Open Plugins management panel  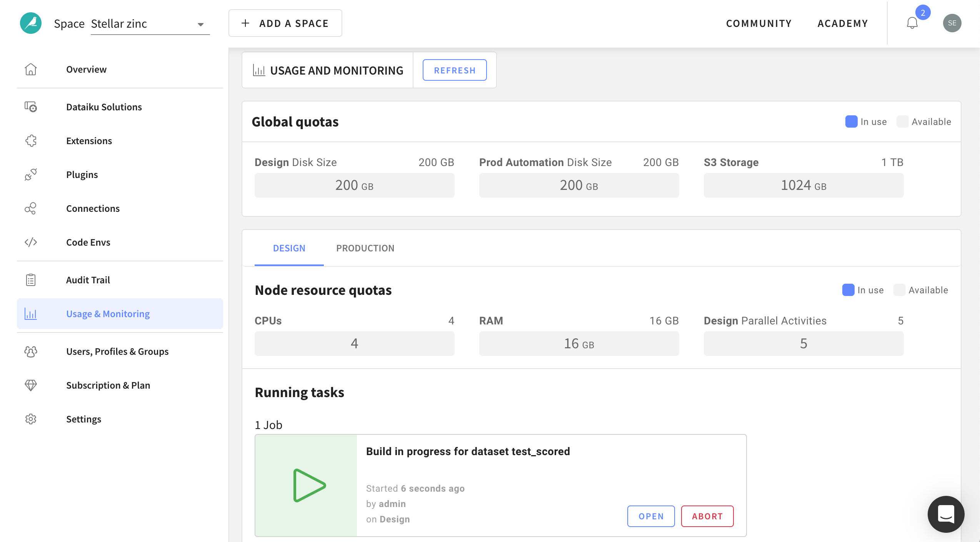(82, 174)
